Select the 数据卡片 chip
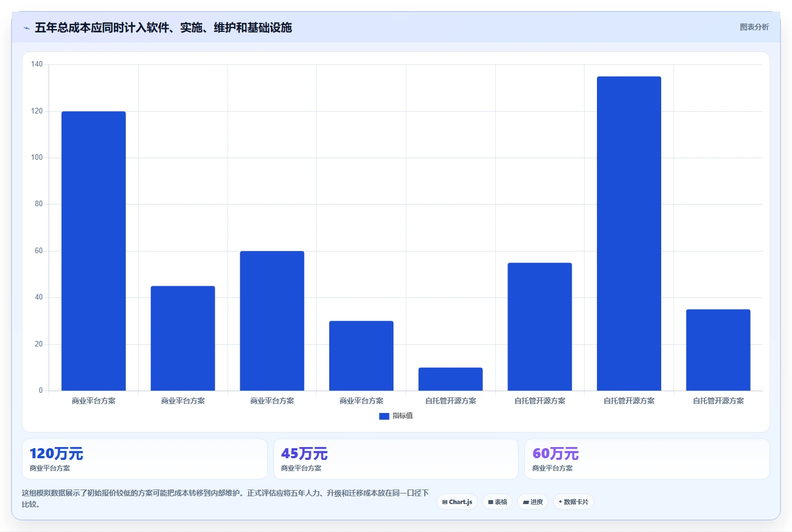792x532 pixels. point(573,502)
